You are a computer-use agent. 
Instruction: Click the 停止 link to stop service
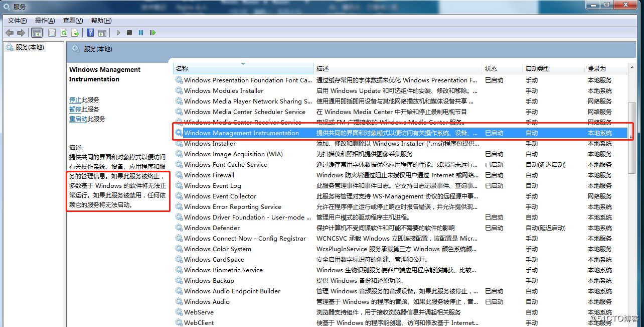[x=75, y=100]
